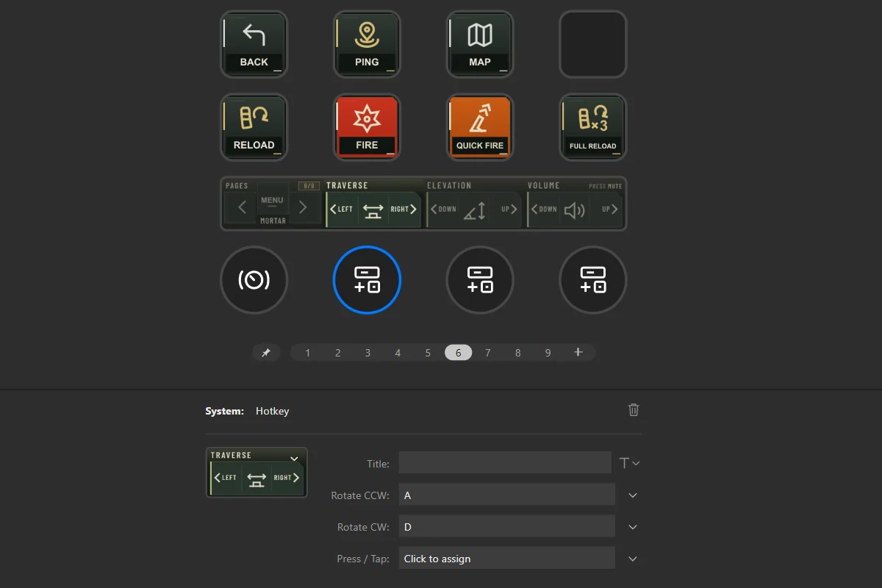Click the Press / Tap assign field
The image size is (882, 588).
(507, 558)
